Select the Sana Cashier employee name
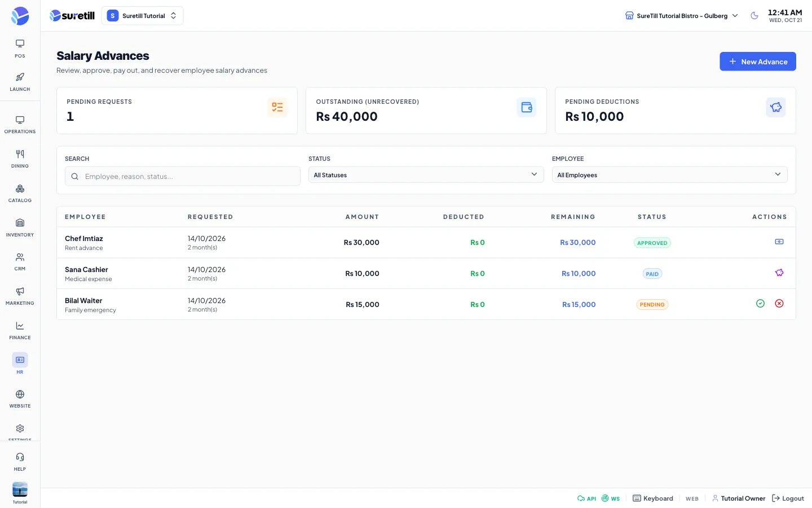 (x=86, y=270)
